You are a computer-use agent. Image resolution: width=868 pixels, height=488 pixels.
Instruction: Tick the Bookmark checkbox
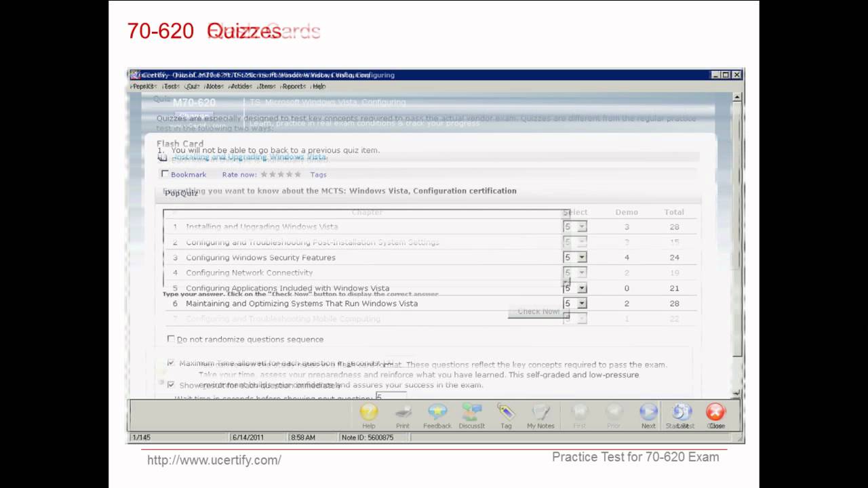tap(165, 174)
